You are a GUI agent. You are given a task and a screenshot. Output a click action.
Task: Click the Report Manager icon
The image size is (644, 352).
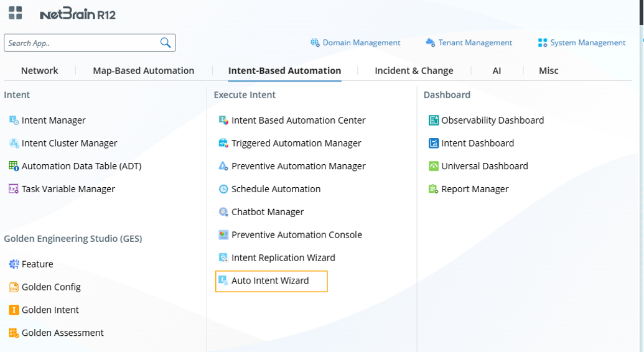(434, 189)
